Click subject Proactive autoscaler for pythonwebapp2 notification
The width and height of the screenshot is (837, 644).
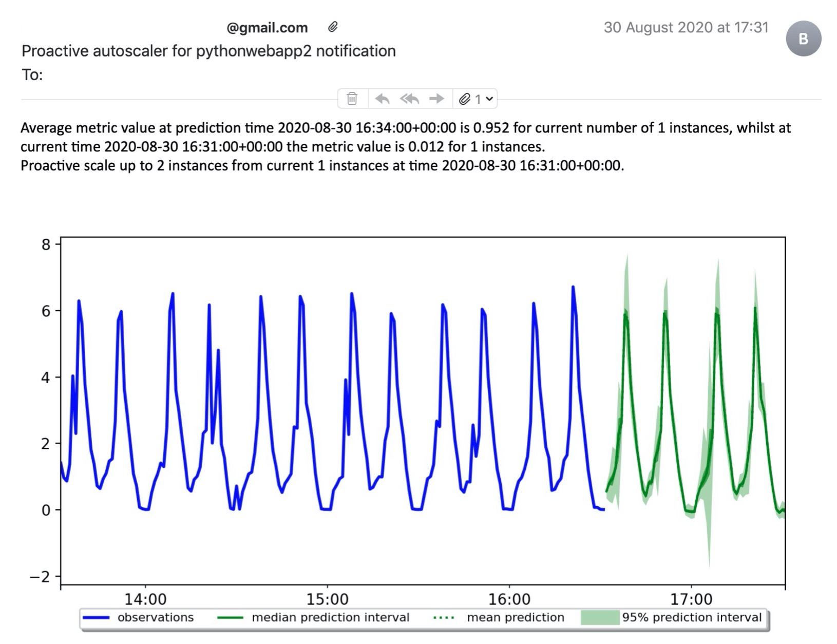[208, 51]
